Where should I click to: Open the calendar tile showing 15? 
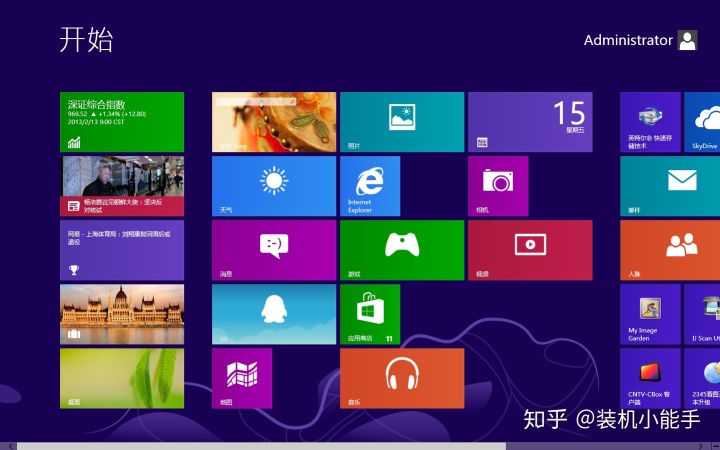[530, 122]
